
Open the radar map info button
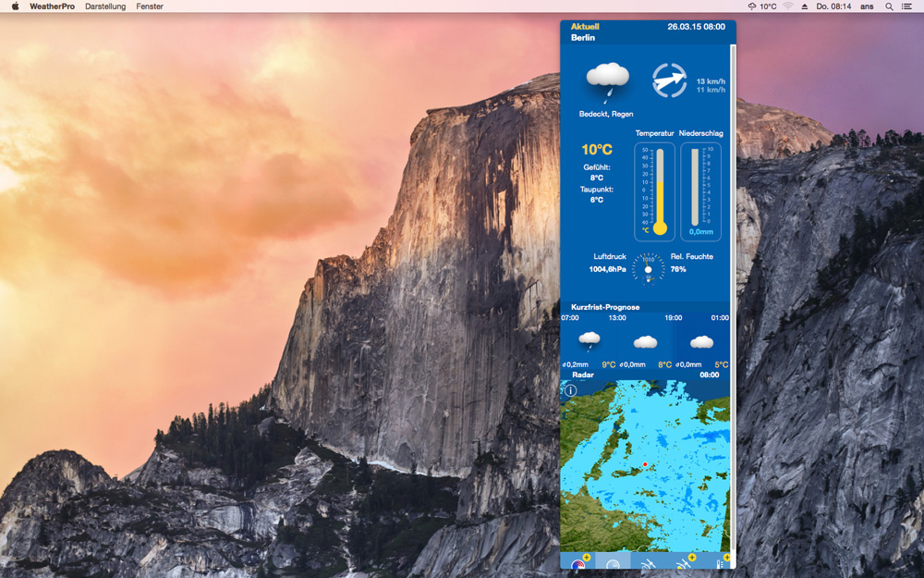tap(570, 390)
